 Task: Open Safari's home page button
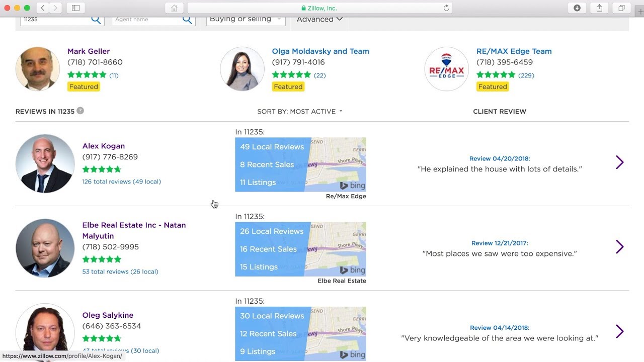click(174, 8)
